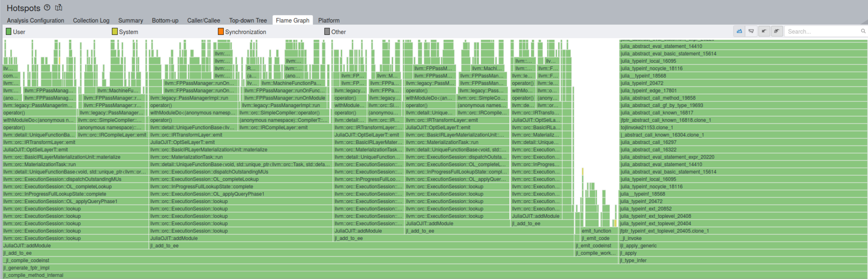868x279 pixels.
Task: Select the flame graph chart mode icon
Action: coord(739,31)
